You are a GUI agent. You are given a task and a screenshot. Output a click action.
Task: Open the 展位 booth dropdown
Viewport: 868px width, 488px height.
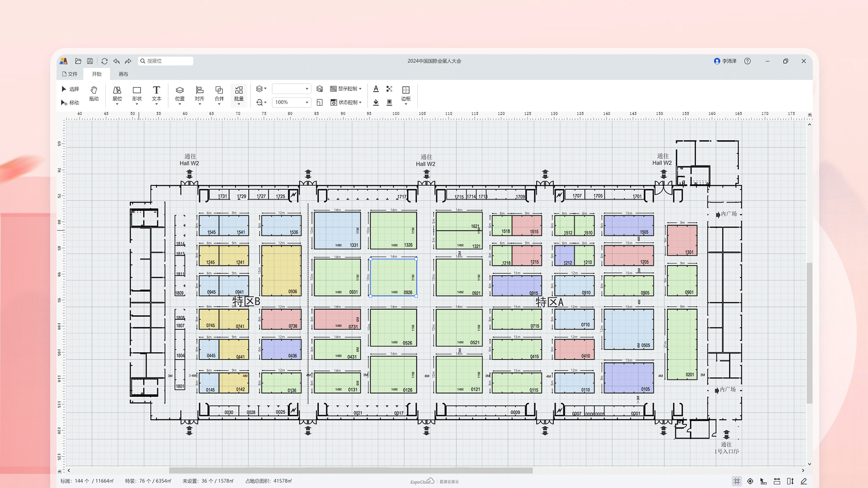pos(117,95)
